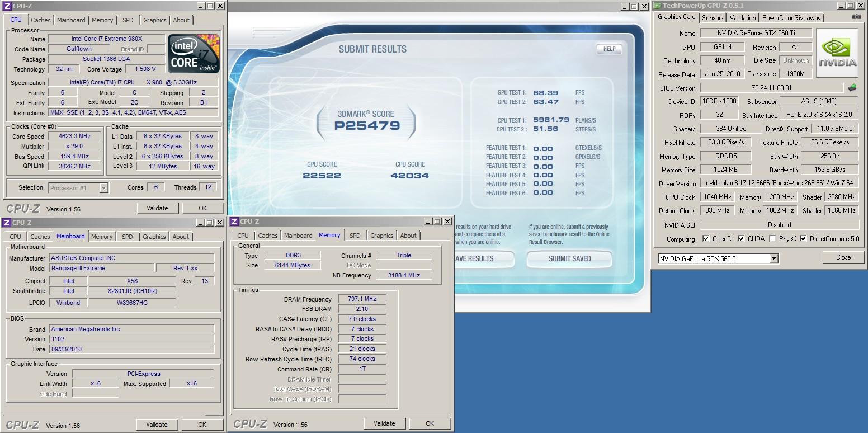This screenshot has height=433, width=868.
Task: Click the Gulftown code name field
Action: 79,49
